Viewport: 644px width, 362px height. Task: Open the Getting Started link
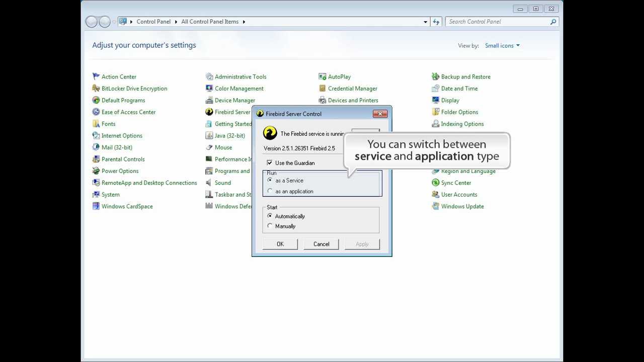point(233,124)
